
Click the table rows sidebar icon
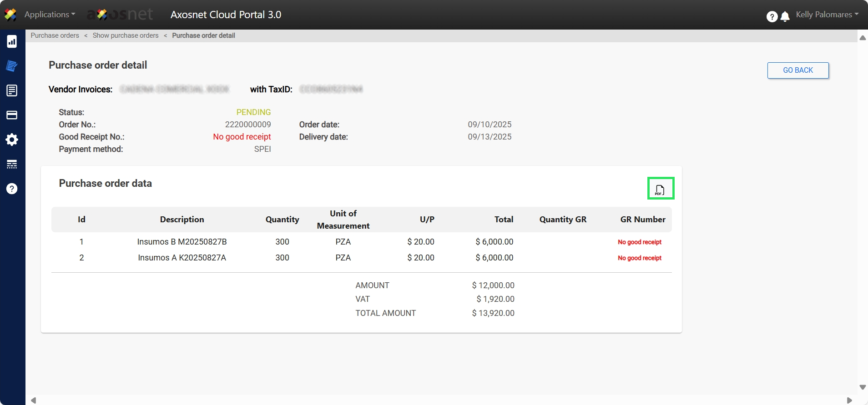click(x=12, y=164)
